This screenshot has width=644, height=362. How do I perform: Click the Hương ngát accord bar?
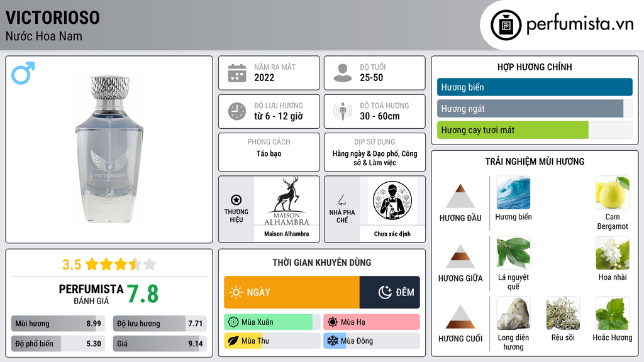[x=535, y=109]
